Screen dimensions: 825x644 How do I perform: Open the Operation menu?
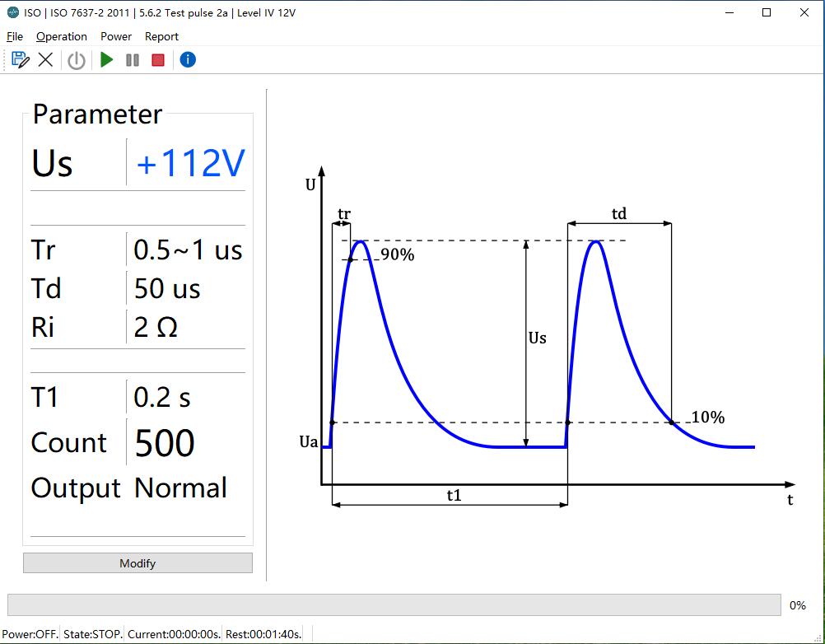tap(62, 36)
